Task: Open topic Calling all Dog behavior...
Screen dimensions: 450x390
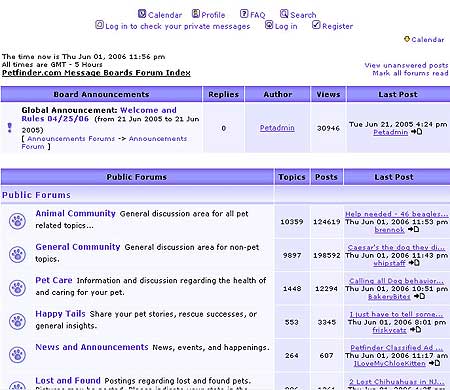Action: [x=396, y=281]
